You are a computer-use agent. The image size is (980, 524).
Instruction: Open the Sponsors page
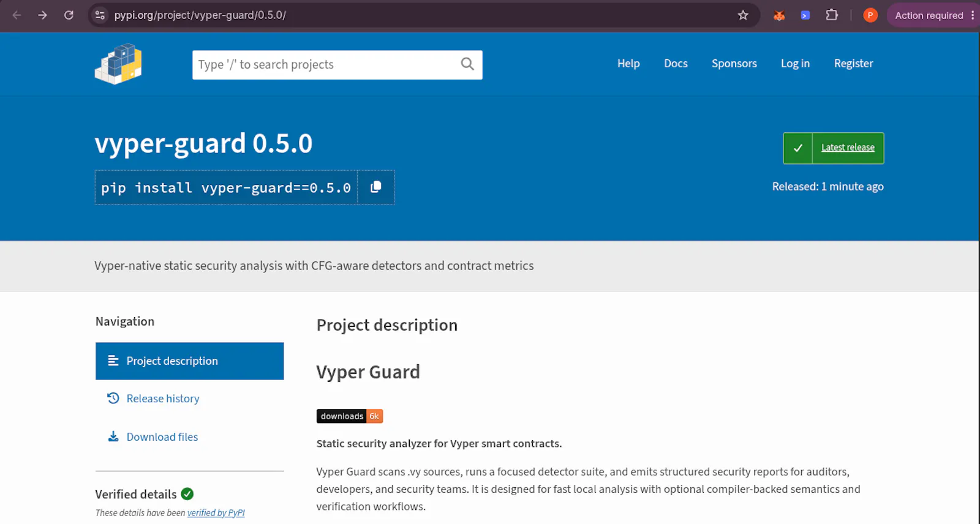pyautogui.click(x=734, y=64)
